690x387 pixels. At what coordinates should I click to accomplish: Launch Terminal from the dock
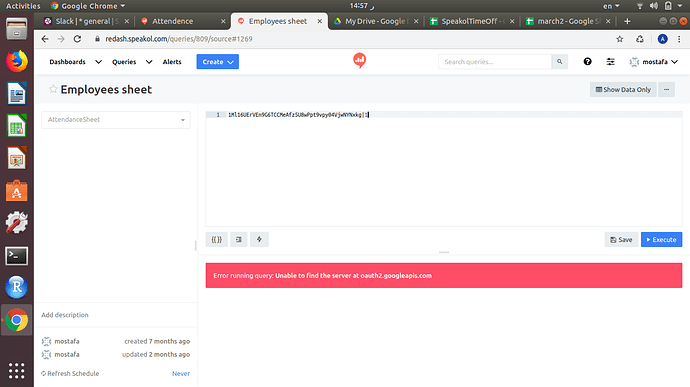tap(16, 255)
